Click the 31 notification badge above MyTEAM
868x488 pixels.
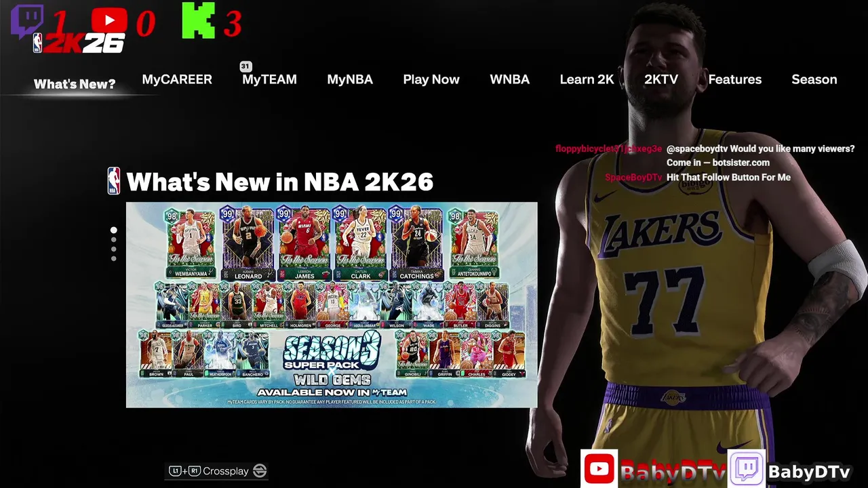pyautogui.click(x=245, y=66)
